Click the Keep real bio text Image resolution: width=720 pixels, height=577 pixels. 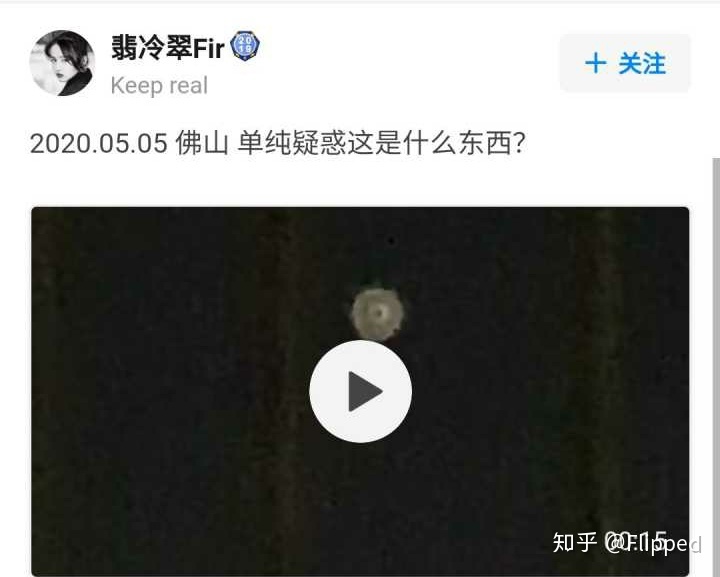(x=159, y=85)
